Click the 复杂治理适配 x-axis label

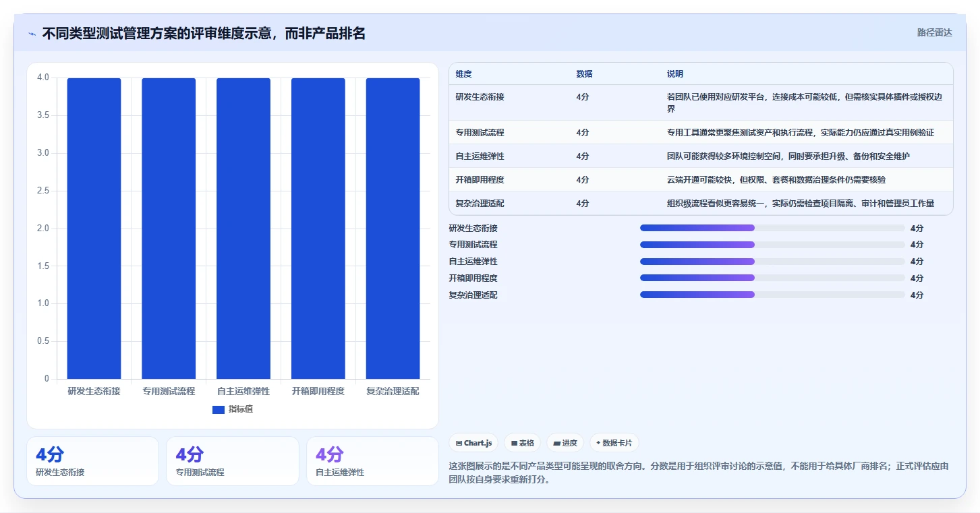393,391
